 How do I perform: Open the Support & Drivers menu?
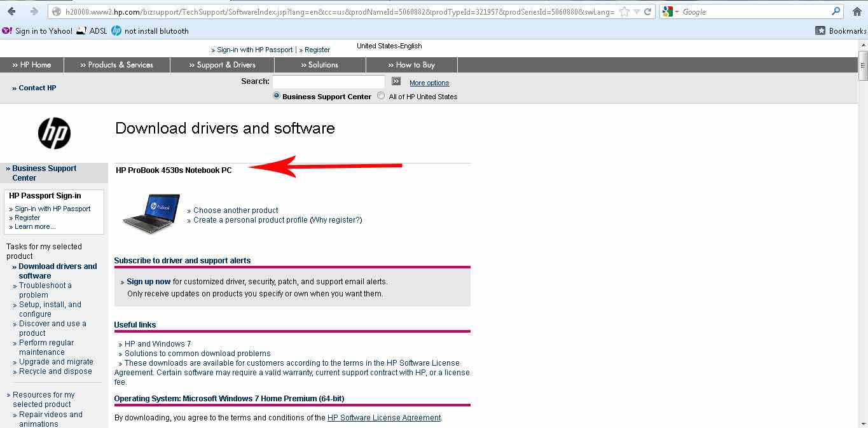[223, 65]
